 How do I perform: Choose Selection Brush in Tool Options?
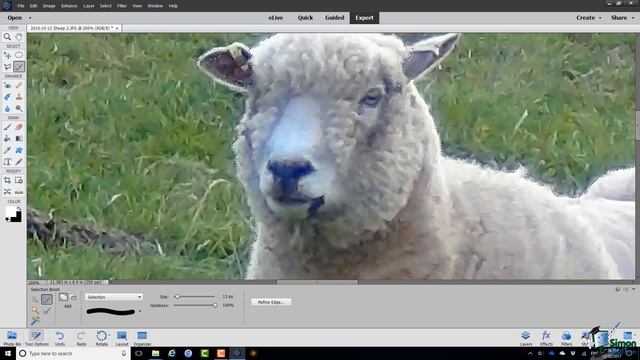point(47,300)
